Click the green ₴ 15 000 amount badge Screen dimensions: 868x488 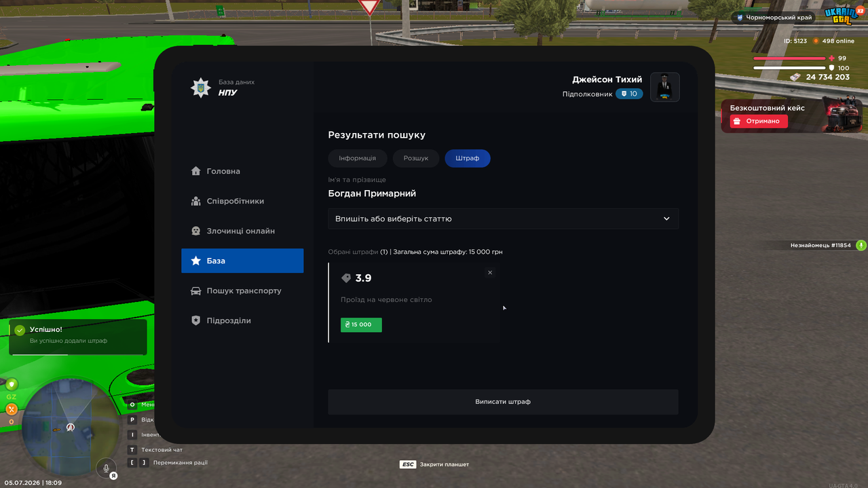coord(361,324)
